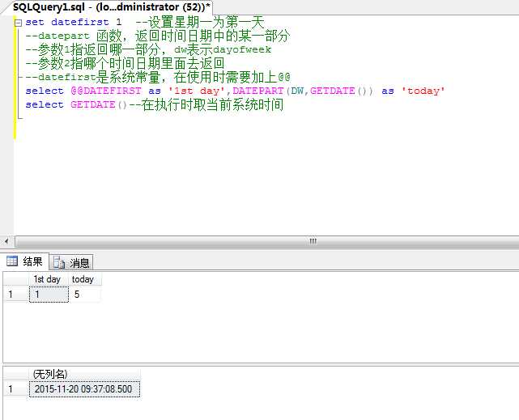519x420 pixels.
Task: Click the results grid icon on 结果 tab
Action: tap(12, 261)
